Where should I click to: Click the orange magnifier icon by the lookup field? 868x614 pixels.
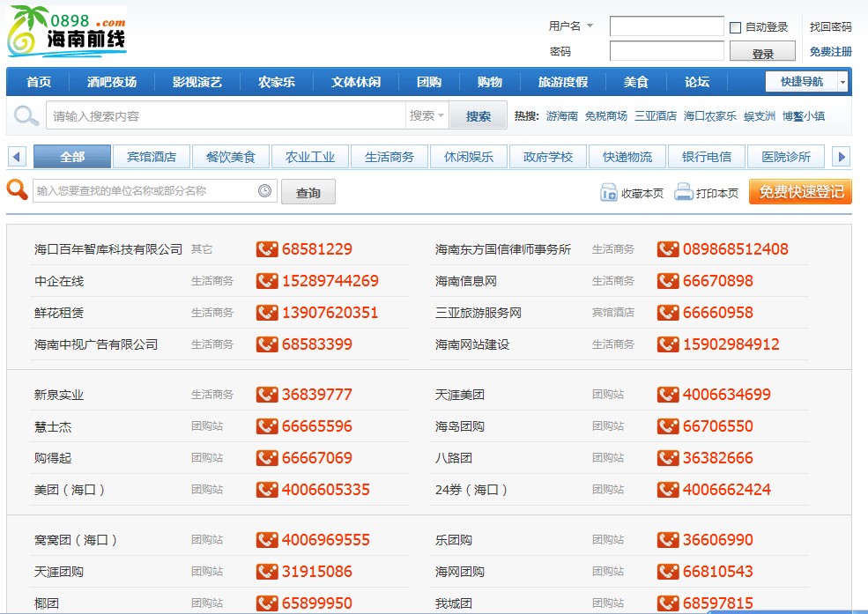tap(18, 189)
